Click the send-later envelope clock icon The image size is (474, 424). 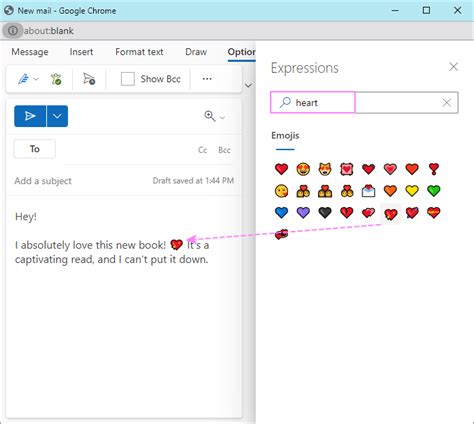click(x=89, y=79)
